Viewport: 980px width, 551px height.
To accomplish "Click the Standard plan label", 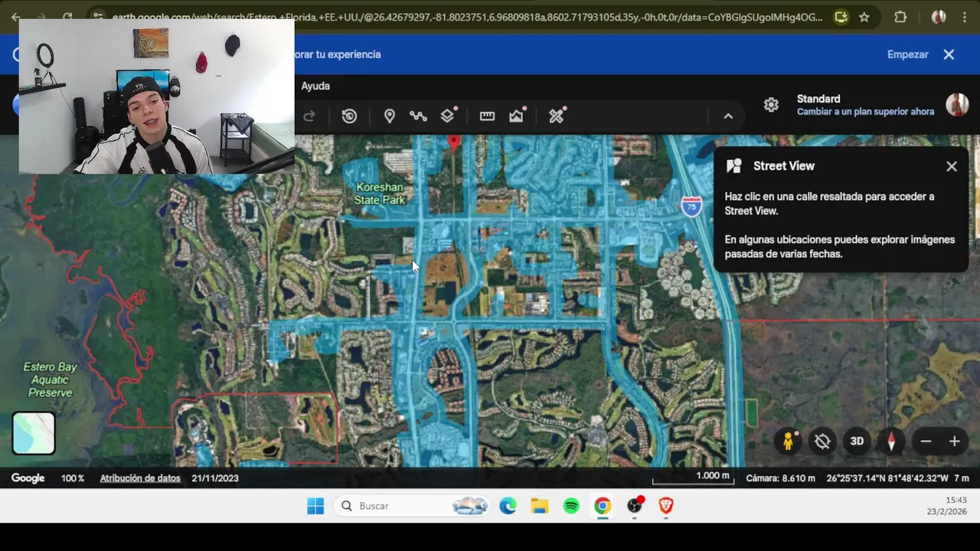I will [818, 99].
